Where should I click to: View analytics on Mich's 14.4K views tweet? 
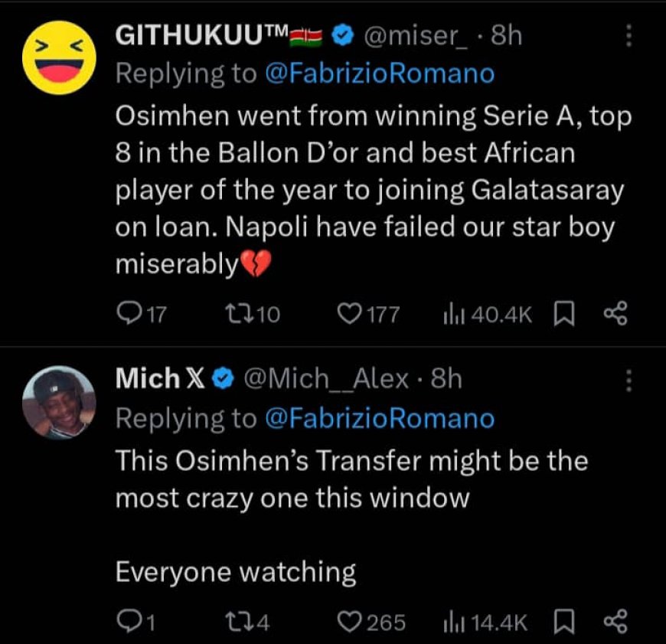452,621
